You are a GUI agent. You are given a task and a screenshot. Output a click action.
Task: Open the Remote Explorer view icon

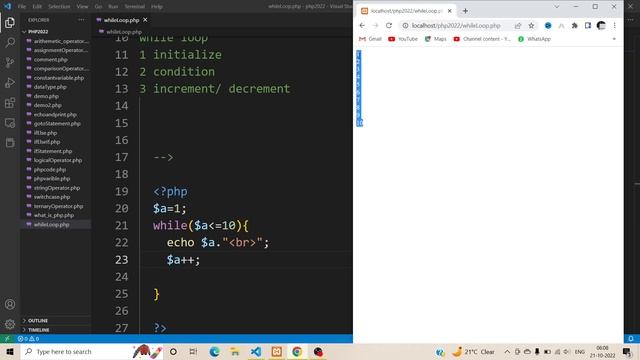pos(10,122)
